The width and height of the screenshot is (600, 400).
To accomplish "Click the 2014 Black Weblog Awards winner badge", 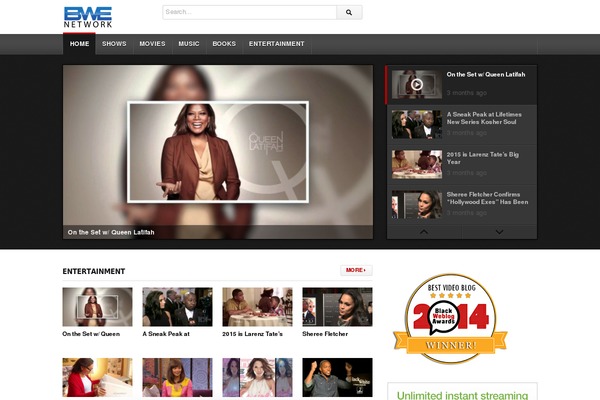I will [x=451, y=318].
